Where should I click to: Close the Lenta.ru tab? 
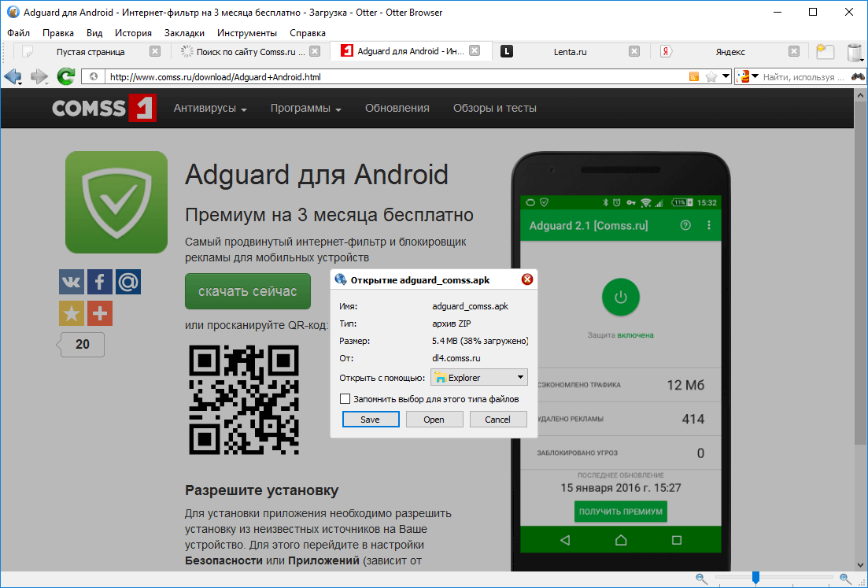[x=634, y=51]
